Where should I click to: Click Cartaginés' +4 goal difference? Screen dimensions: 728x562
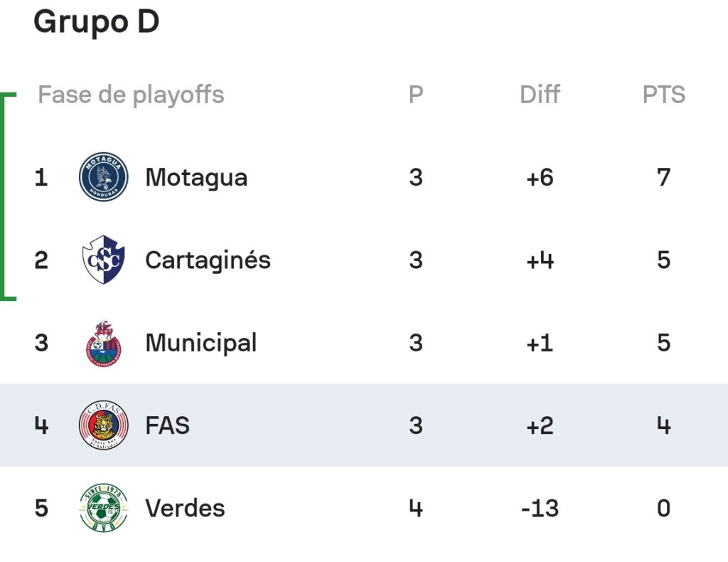point(540,260)
